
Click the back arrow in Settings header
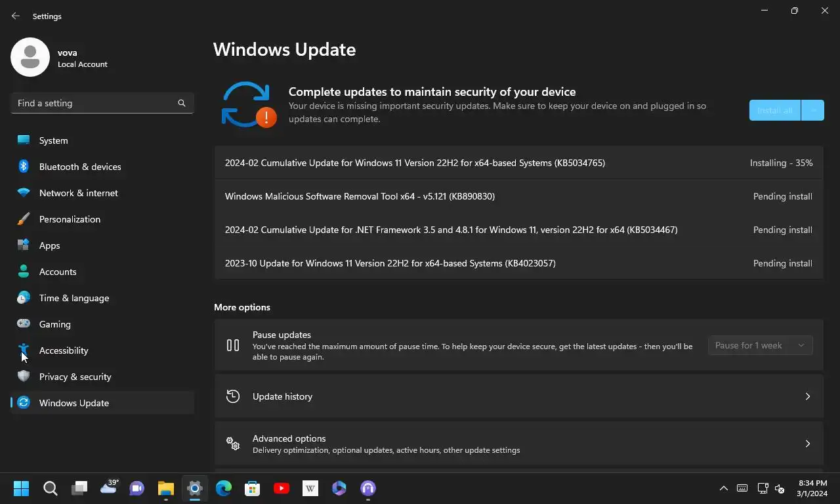tap(16, 16)
